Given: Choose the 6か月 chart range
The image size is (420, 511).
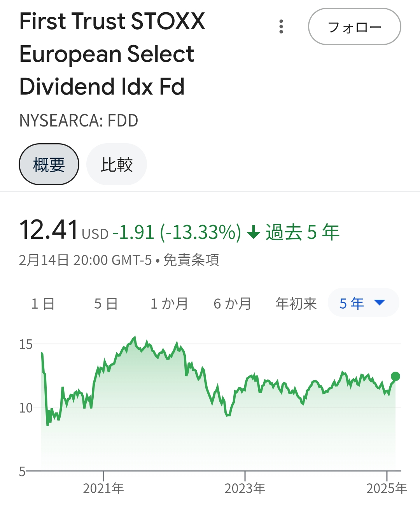Looking at the screenshot, I should point(233,304).
